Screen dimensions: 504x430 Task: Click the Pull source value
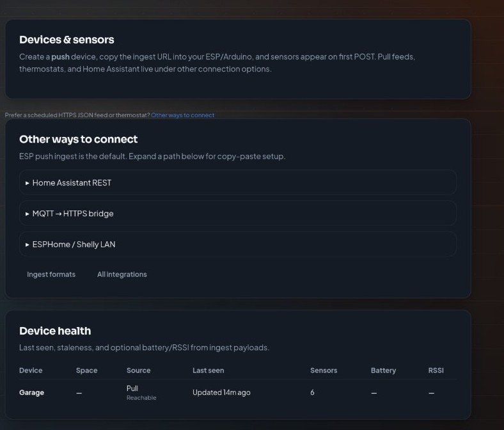point(132,388)
